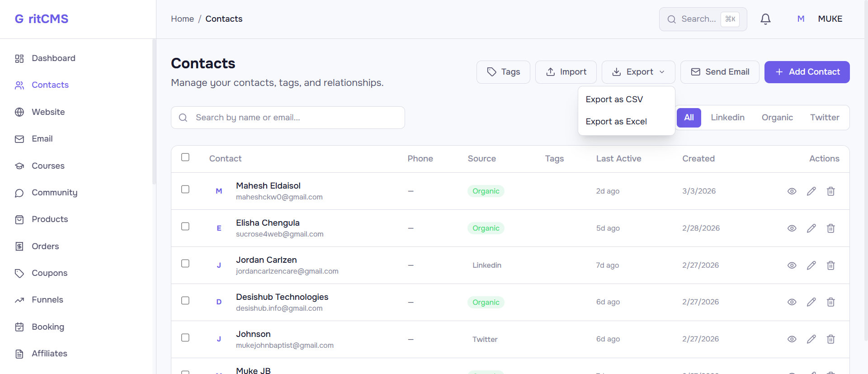View Desishub Technologies via eye icon

(792, 302)
